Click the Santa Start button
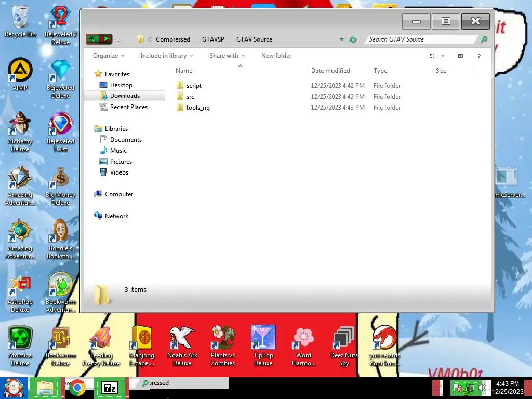The width and height of the screenshot is (532, 399). point(14,388)
